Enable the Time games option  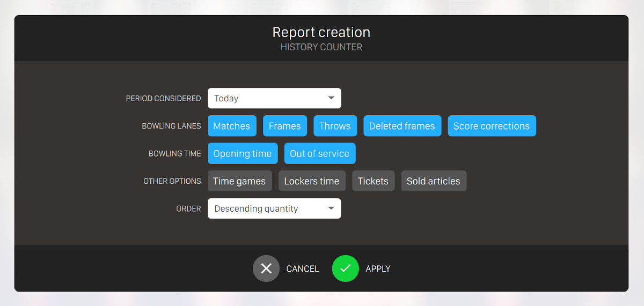pos(239,181)
